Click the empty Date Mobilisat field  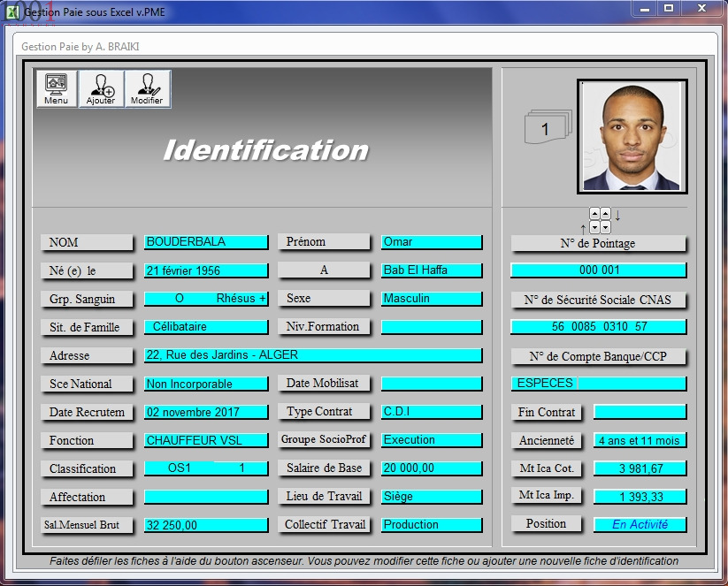click(432, 384)
